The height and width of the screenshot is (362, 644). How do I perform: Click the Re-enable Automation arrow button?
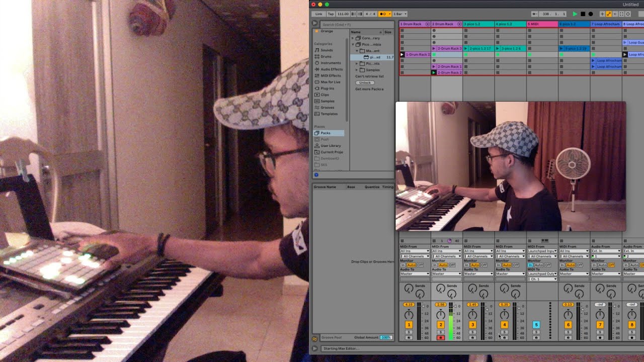tap(615, 14)
